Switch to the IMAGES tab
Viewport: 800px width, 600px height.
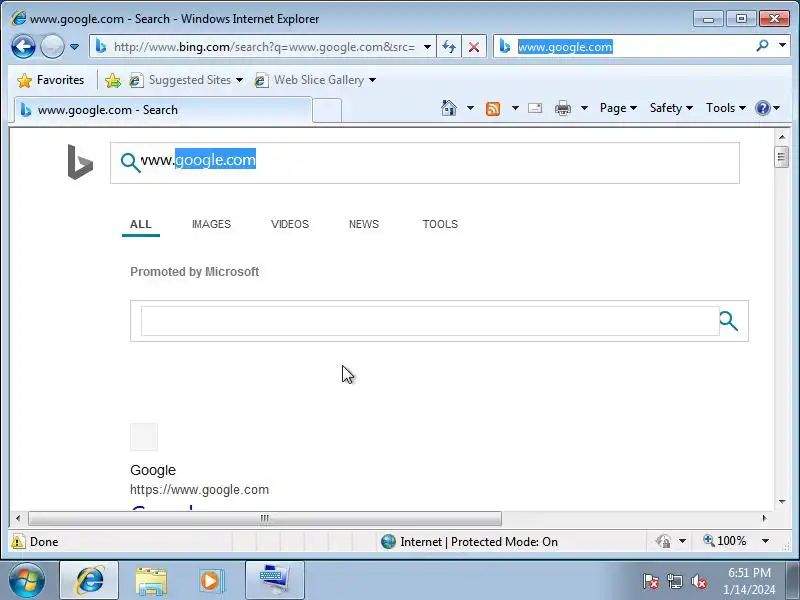point(211,224)
